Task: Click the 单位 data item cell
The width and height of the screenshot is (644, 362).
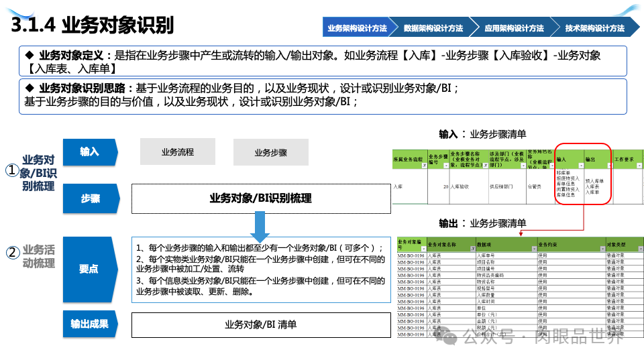Action: coord(507,308)
